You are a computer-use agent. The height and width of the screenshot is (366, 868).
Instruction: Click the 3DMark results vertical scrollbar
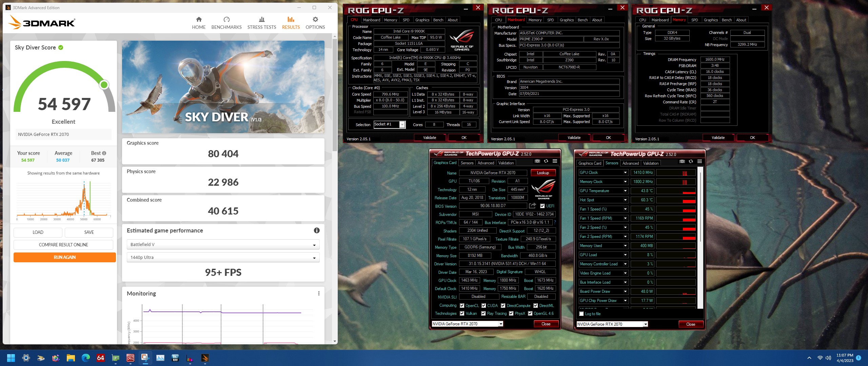(x=335, y=95)
